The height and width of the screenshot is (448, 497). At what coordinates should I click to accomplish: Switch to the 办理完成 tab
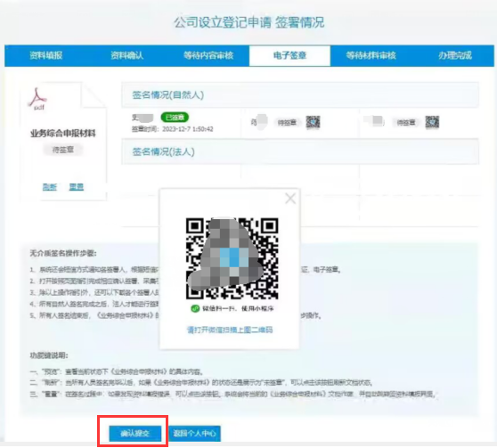455,56
